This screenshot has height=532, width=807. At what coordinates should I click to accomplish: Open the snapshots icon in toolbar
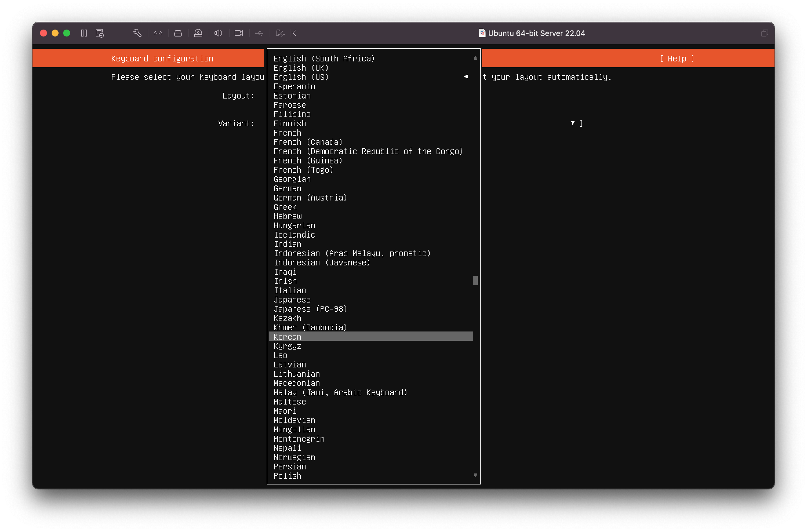tap(99, 33)
